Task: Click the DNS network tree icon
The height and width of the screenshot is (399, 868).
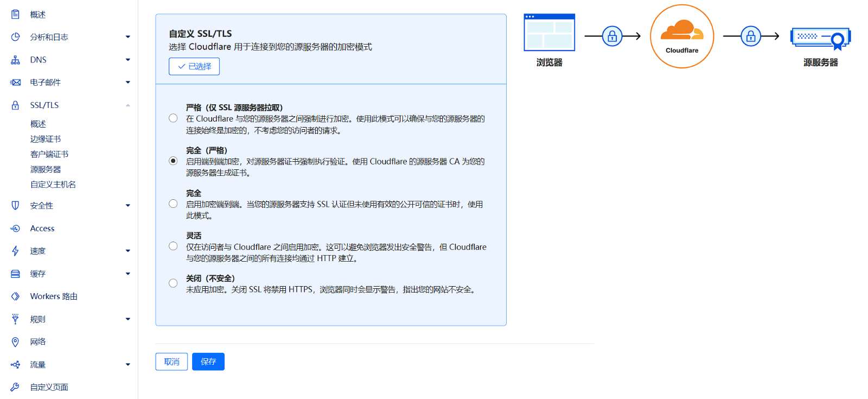Action: pos(15,60)
